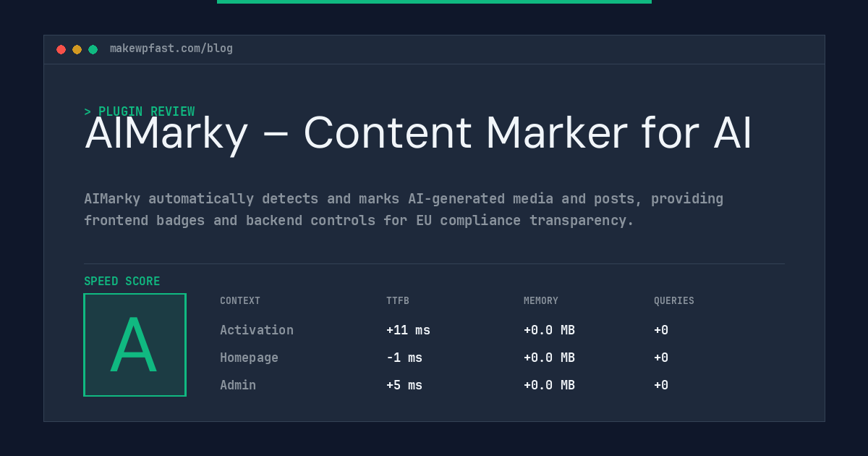
Task: Click the QUERIES column header
Action: [674, 301]
